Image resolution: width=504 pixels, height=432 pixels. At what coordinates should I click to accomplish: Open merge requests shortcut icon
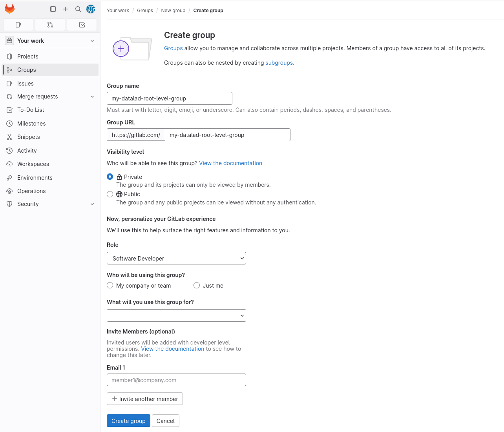click(x=50, y=25)
